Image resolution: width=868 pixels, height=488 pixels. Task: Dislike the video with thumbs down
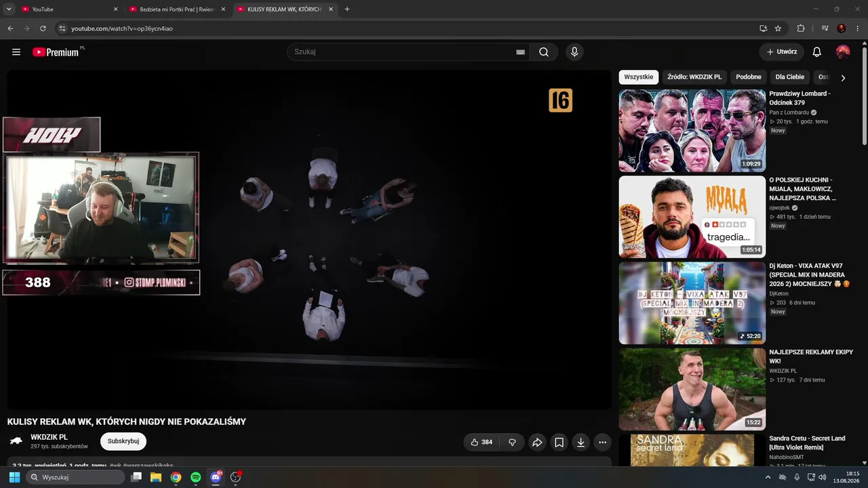512,442
